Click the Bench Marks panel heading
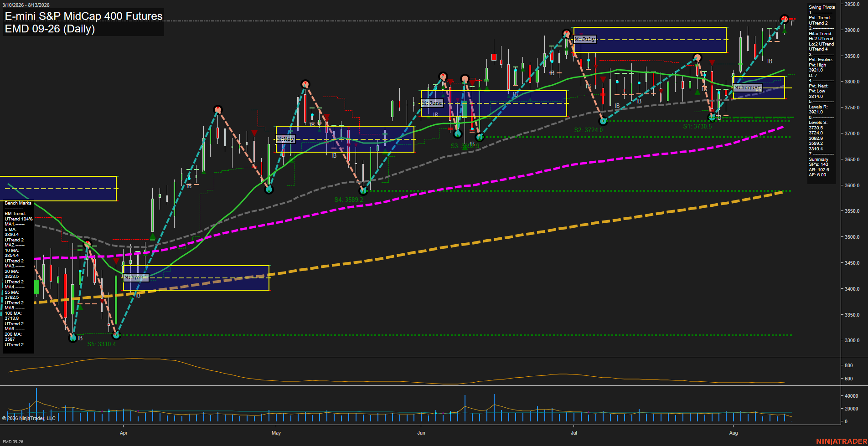868x446 pixels. (18, 203)
